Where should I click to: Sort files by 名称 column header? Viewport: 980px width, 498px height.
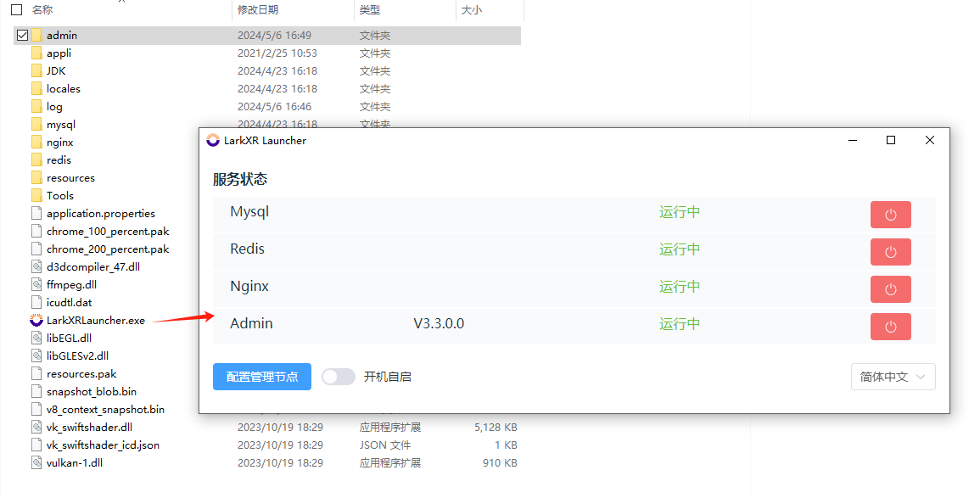(x=42, y=9)
